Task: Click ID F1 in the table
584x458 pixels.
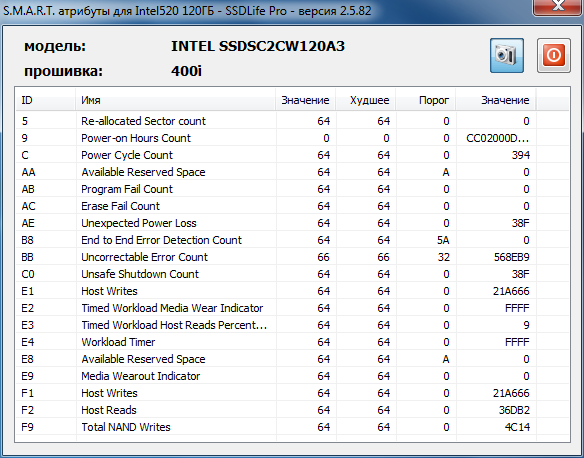Action: pyautogui.click(x=28, y=393)
